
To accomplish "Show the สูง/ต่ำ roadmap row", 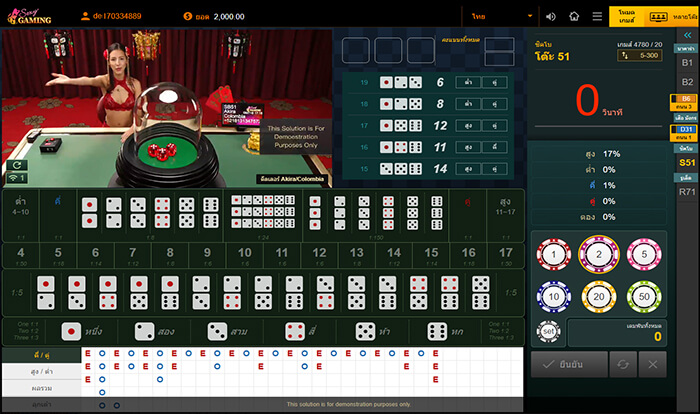I will 42,372.
